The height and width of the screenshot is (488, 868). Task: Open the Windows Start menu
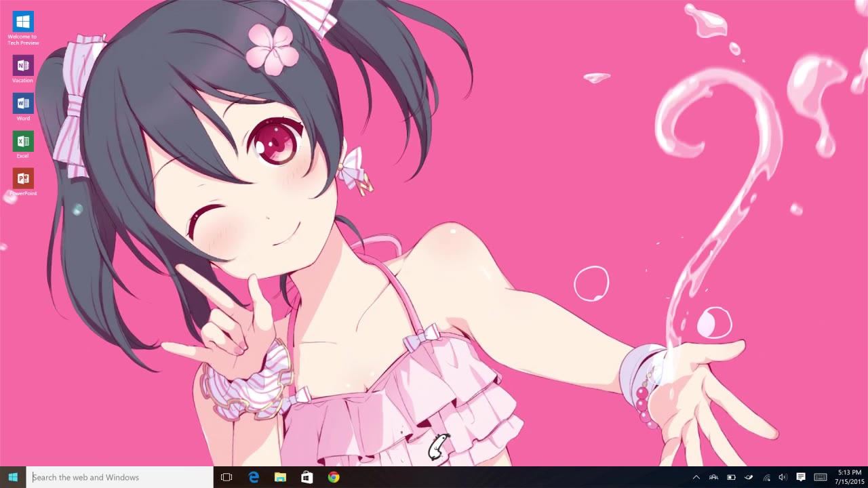pos(13,477)
